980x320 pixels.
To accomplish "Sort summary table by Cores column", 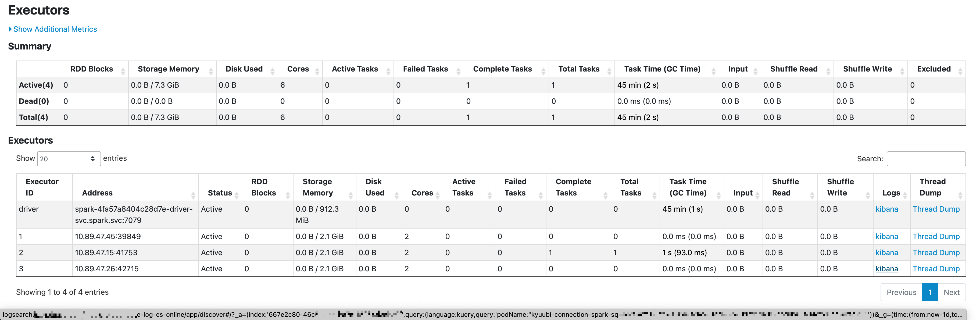I will (317, 71).
